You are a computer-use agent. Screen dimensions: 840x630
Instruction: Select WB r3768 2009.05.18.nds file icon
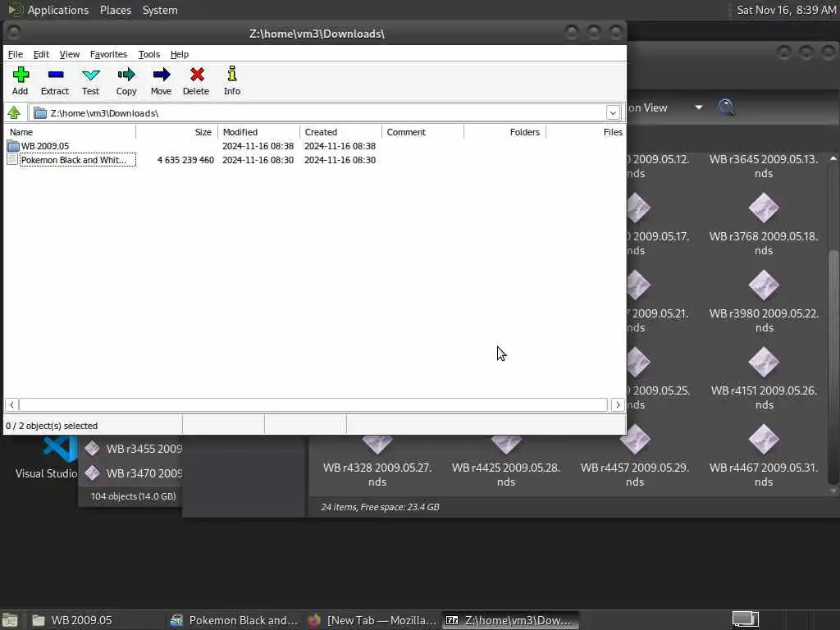[x=764, y=208]
